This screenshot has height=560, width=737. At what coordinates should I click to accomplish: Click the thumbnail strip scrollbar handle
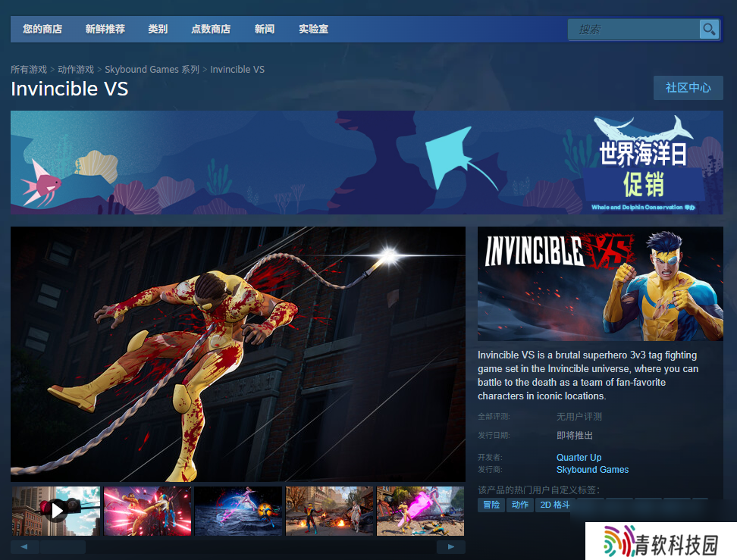[63, 547]
